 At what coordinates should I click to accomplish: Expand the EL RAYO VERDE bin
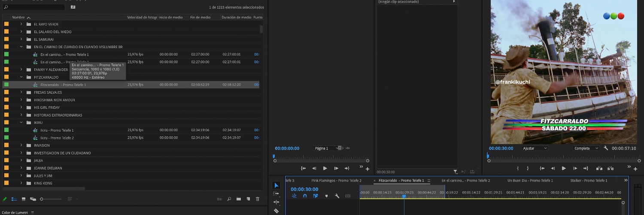point(21,24)
